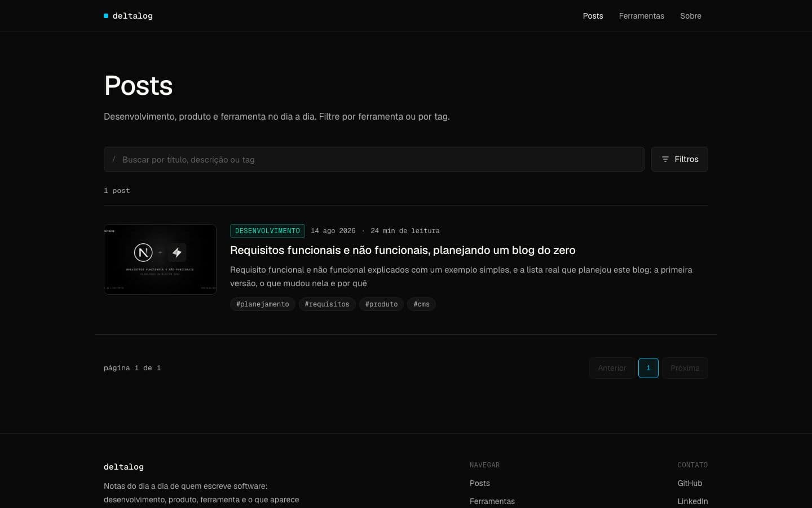Screen dimensions: 812x508
Task: Click the '1 post' results count text
Action: pos(117,191)
